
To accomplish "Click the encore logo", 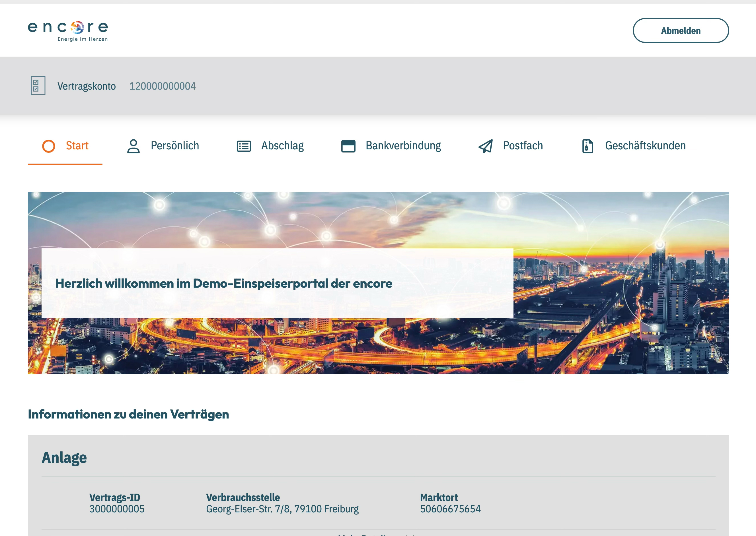I will tap(68, 30).
